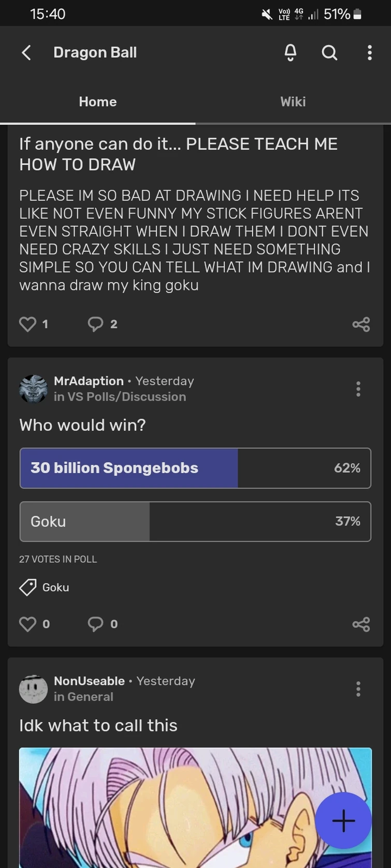
Task: Tap the share icon on the drawing post
Action: (x=361, y=324)
